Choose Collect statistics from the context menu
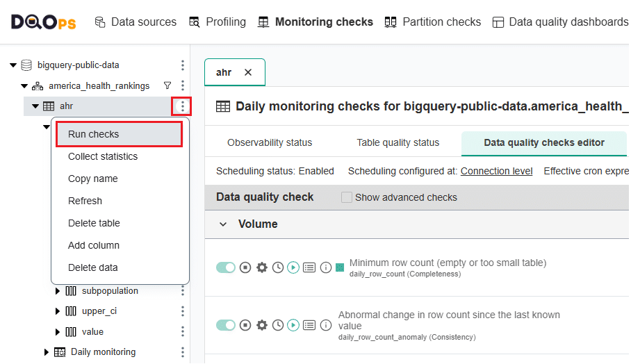The image size is (631, 364). tap(103, 156)
